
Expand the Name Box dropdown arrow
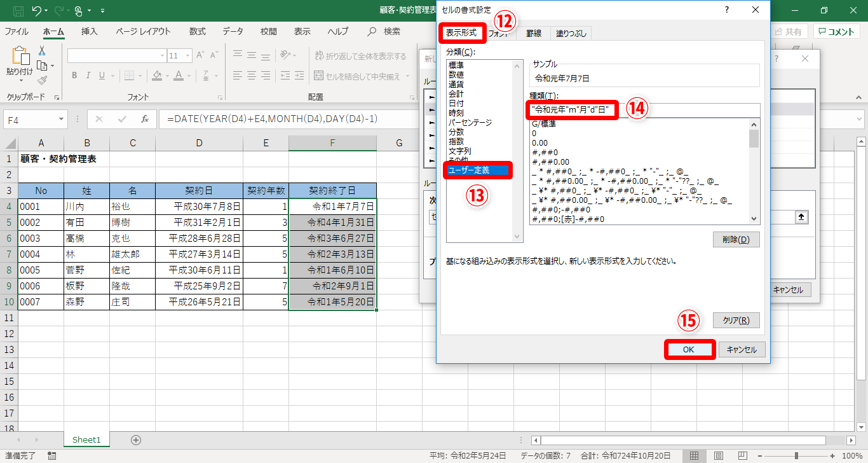tap(62, 119)
